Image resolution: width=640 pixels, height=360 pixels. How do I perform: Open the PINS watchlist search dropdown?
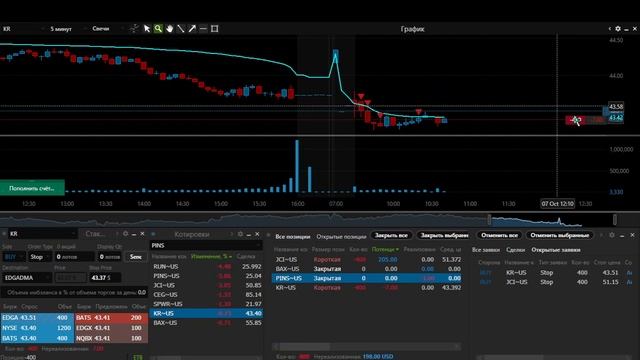click(x=206, y=245)
